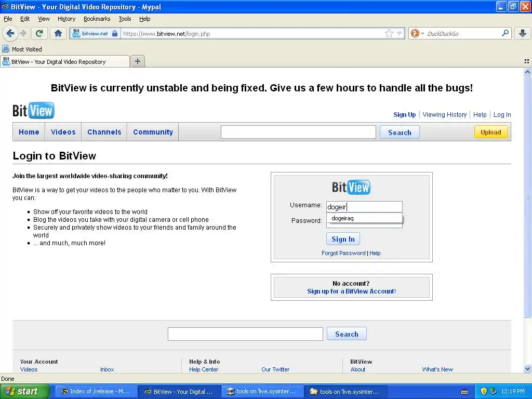Screen dimensions: 532x399
Task: Open a new tab with plus button
Action: pyautogui.click(x=137, y=61)
